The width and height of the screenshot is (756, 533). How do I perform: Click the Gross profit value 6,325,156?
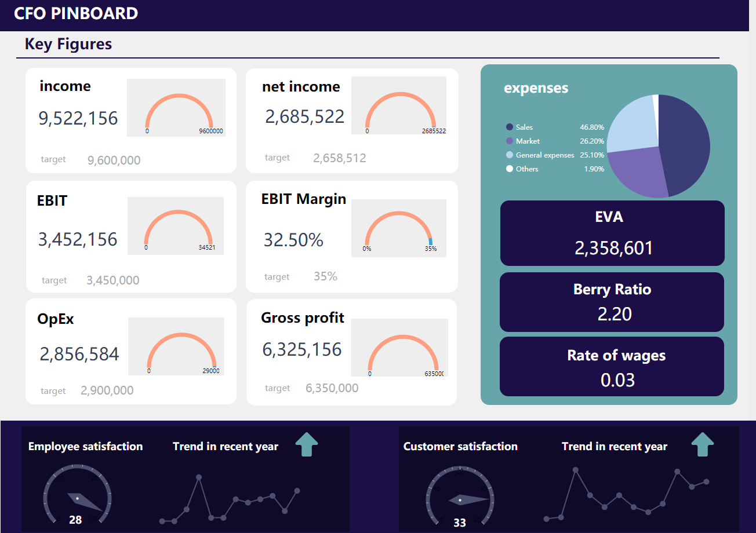(x=302, y=350)
